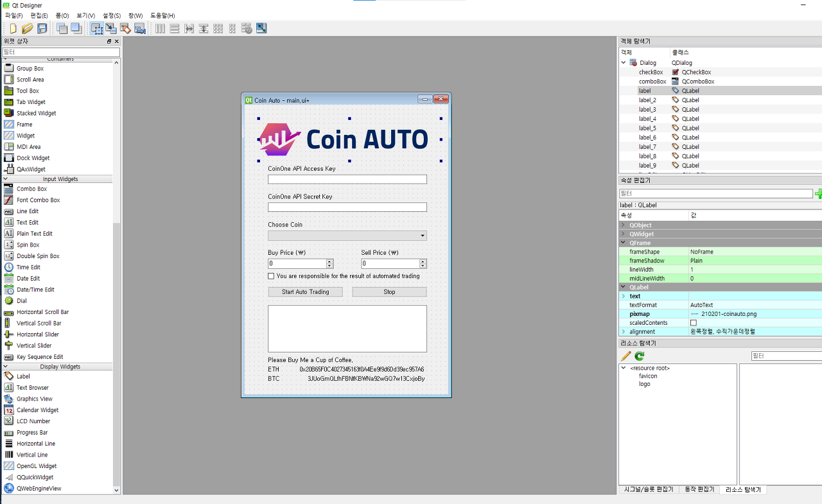
Task: Switch to Edit Signals/Slots mode icon
Action: coord(110,28)
